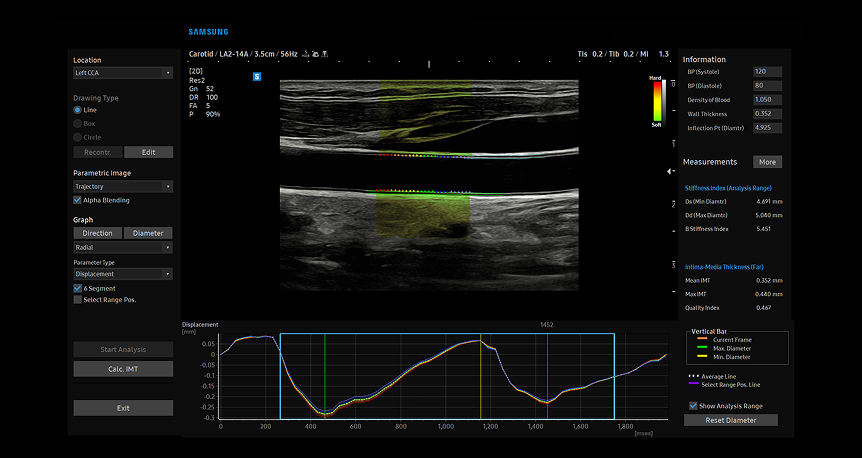This screenshot has height=458, width=862.
Task: Click the focus position arrow beside depth scale
Action: coord(670,172)
